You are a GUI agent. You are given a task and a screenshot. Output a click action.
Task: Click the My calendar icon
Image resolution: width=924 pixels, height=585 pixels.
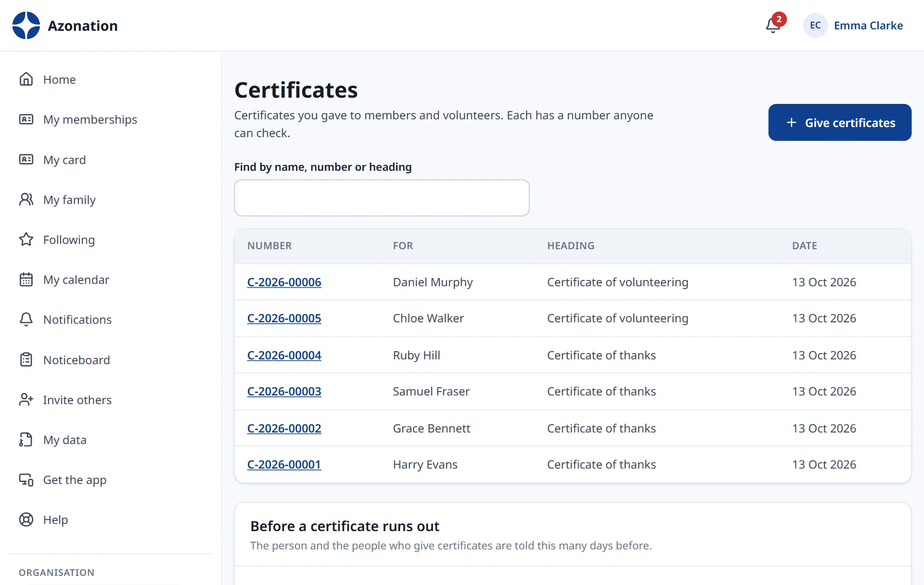click(26, 280)
